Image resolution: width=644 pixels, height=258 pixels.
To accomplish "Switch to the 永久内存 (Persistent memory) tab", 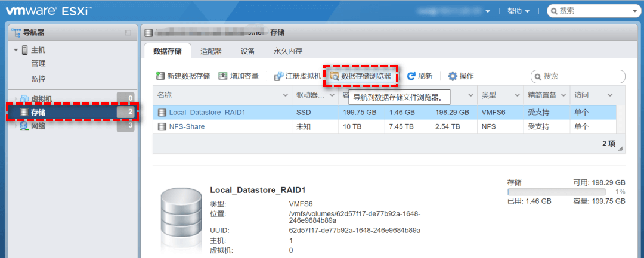I will pyautogui.click(x=288, y=51).
